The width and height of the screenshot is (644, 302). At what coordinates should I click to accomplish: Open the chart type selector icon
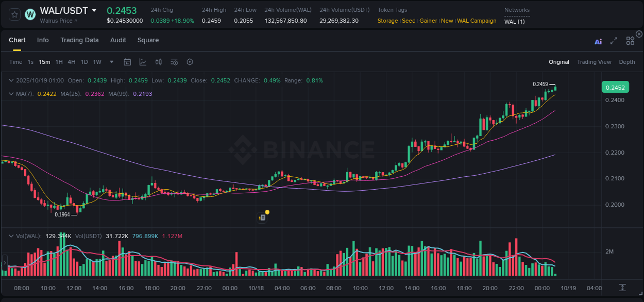click(x=143, y=62)
